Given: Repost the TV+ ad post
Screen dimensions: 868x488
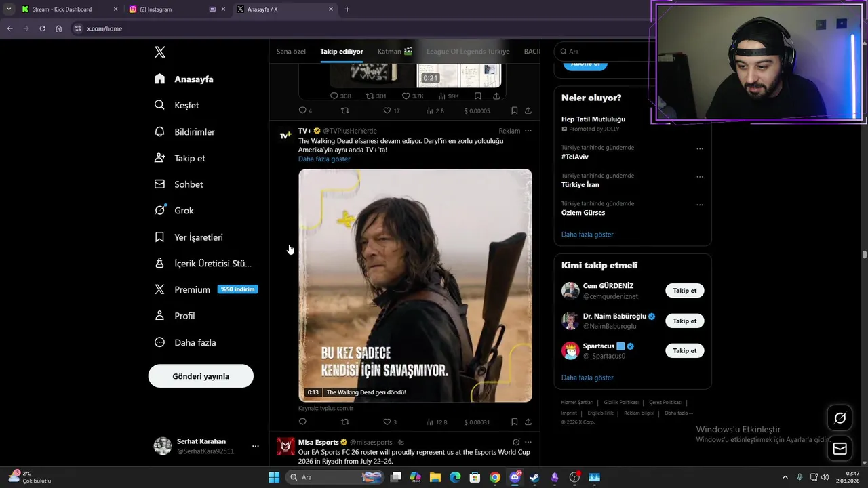Looking at the screenshot, I should [x=344, y=422].
